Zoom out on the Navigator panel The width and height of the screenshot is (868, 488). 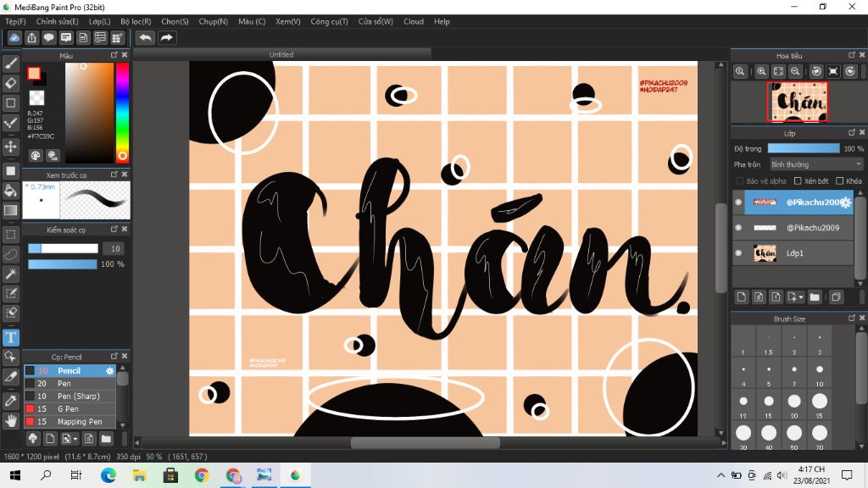795,71
